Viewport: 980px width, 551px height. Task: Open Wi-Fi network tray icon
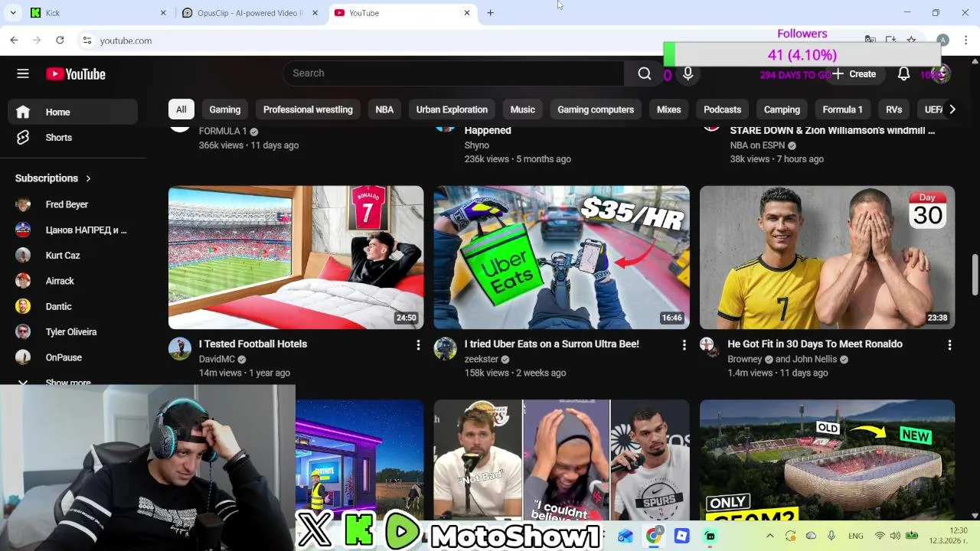880,536
